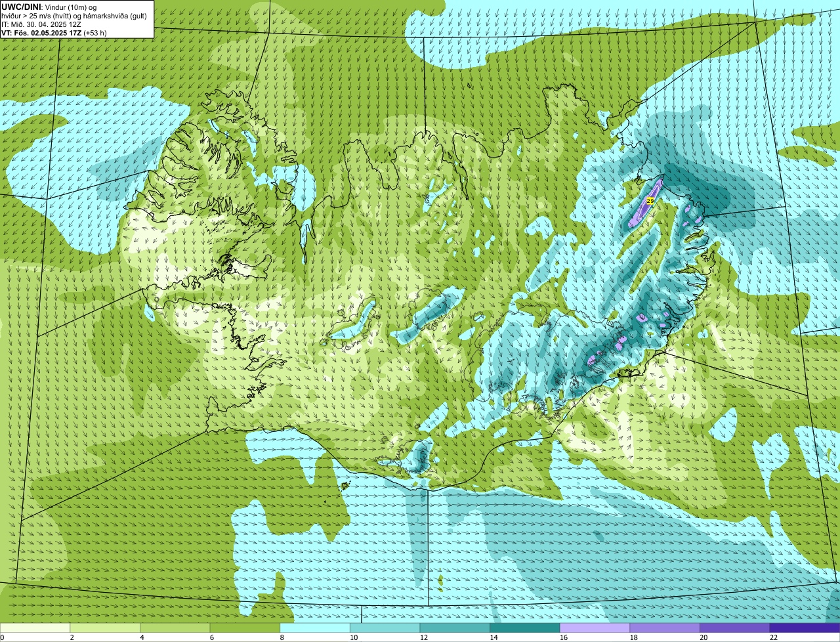Click the colorbar tick label '6'
Viewport: 840px width, 642px height.
point(211,637)
